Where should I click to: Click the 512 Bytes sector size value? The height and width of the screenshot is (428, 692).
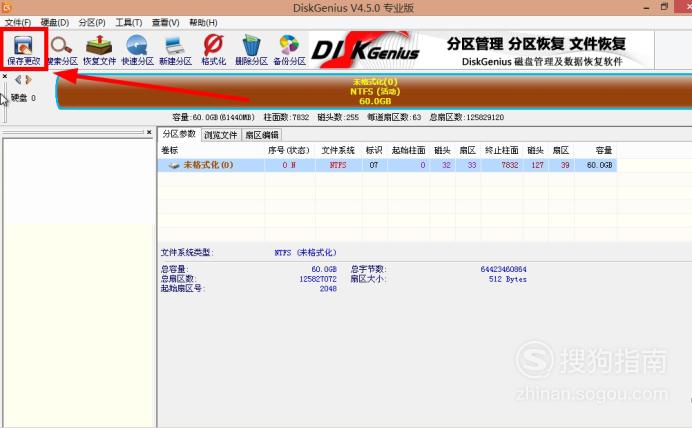pyautogui.click(x=508, y=279)
